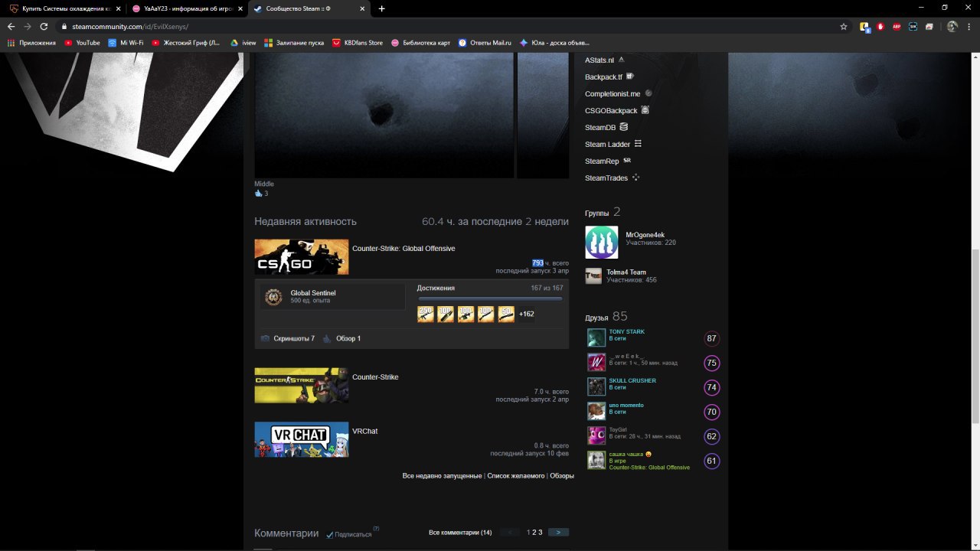
Task: Open the Все комментарии (14) link
Action: click(x=460, y=533)
